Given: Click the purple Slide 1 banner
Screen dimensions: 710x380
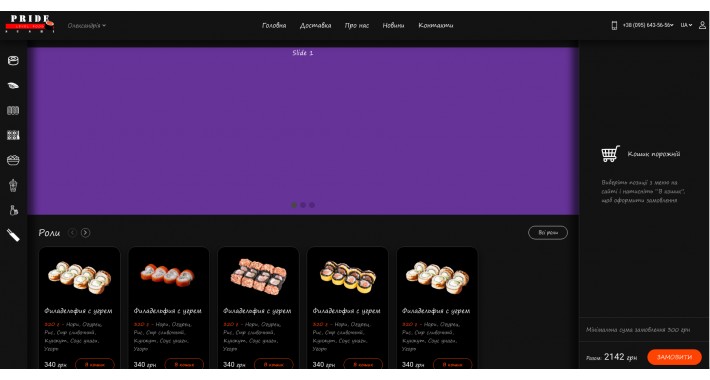Looking at the screenshot, I should point(303,131).
